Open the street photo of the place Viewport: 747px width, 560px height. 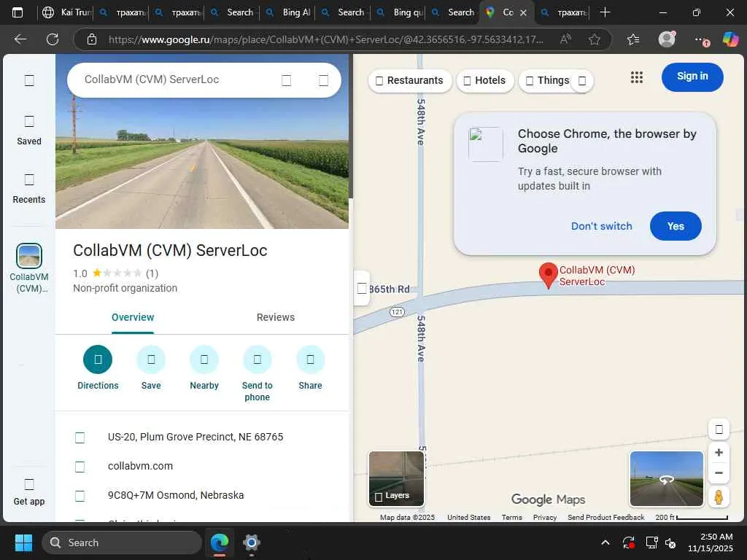pos(202,162)
